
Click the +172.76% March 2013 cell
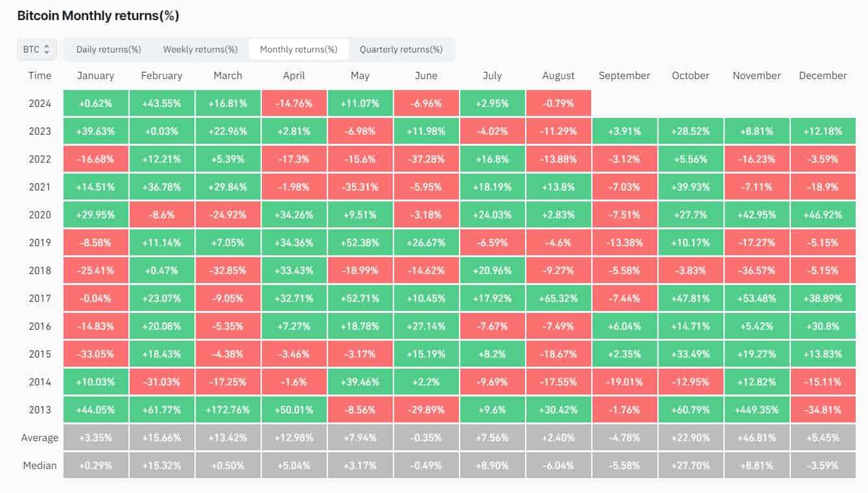point(228,409)
